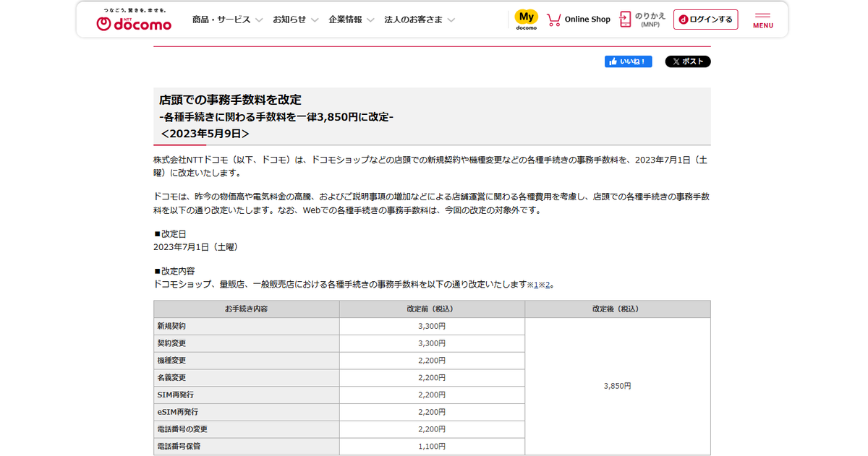Select the SIM再発行 row label
Viewport: 868px width, 456px height.
pos(175,395)
